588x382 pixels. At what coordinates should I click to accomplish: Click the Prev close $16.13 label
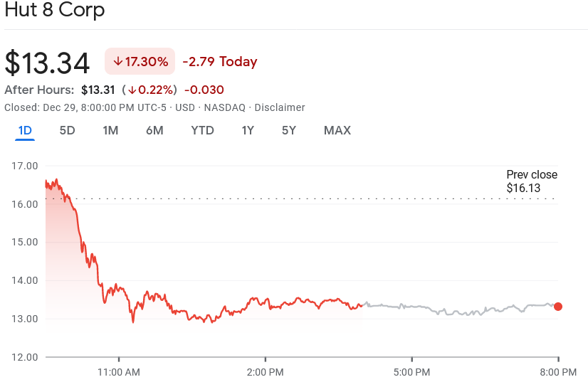(x=532, y=181)
